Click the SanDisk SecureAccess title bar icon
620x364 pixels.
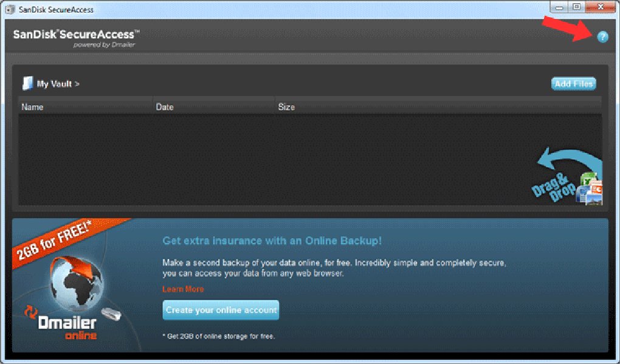[x=9, y=9]
